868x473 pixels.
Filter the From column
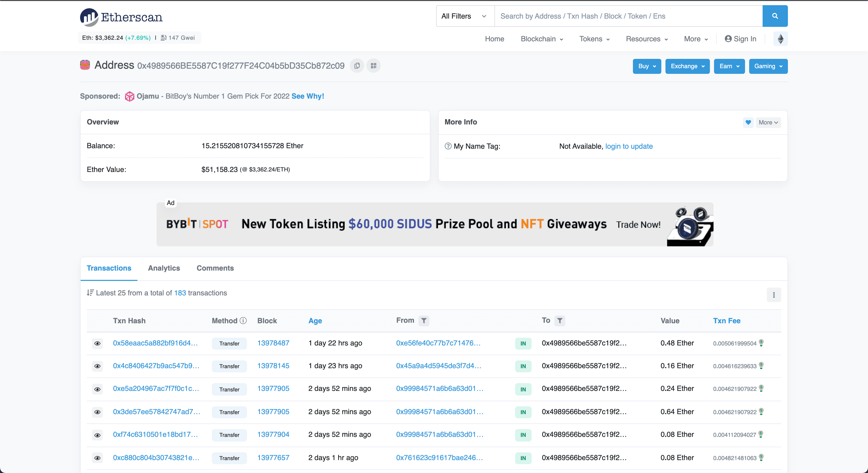point(424,321)
